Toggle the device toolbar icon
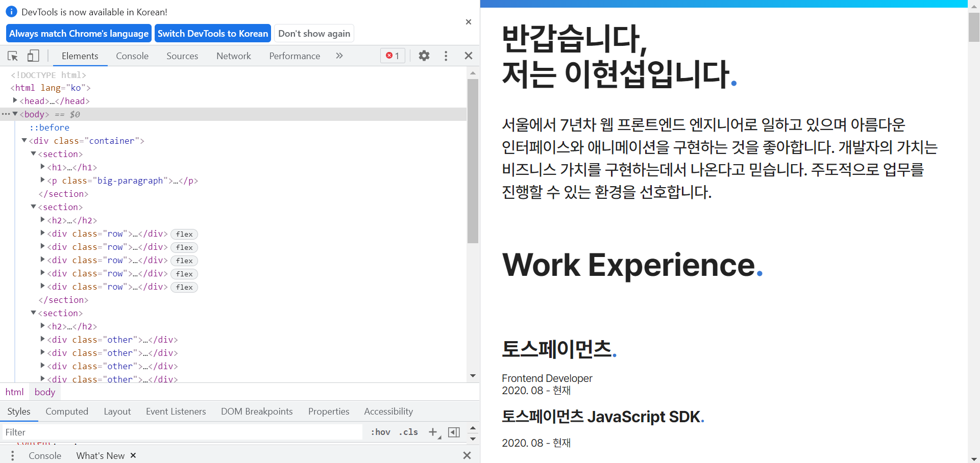This screenshot has width=980, height=463. click(33, 56)
